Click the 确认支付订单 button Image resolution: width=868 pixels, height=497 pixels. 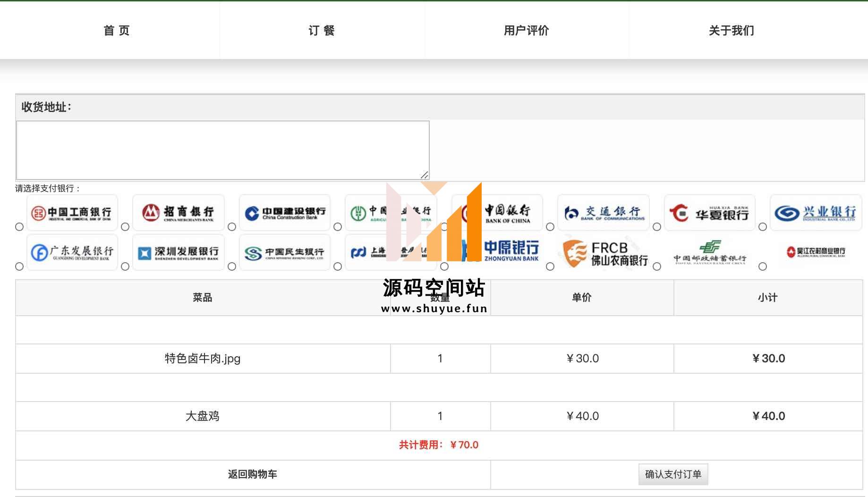(x=673, y=474)
